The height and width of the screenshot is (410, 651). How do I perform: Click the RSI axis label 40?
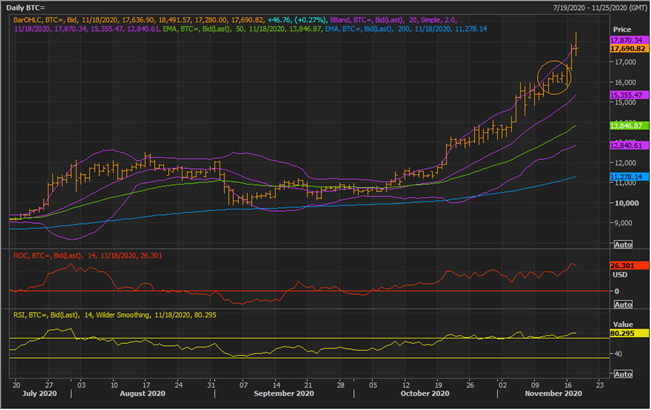pos(618,354)
